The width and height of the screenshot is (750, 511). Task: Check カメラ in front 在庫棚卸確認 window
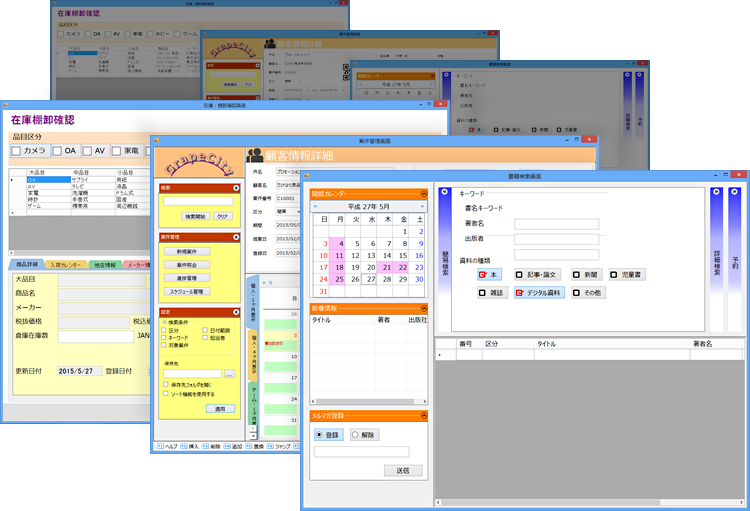pyautogui.click(x=30, y=151)
